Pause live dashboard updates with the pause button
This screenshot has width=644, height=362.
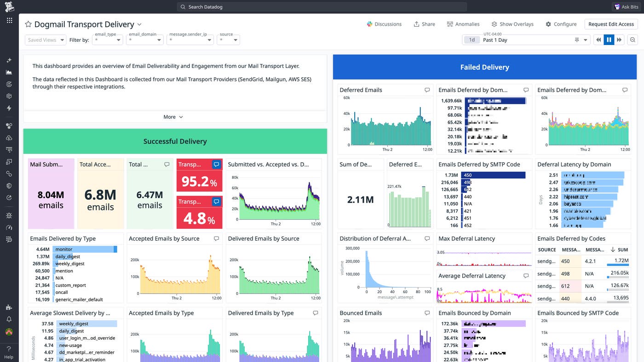point(609,40)
